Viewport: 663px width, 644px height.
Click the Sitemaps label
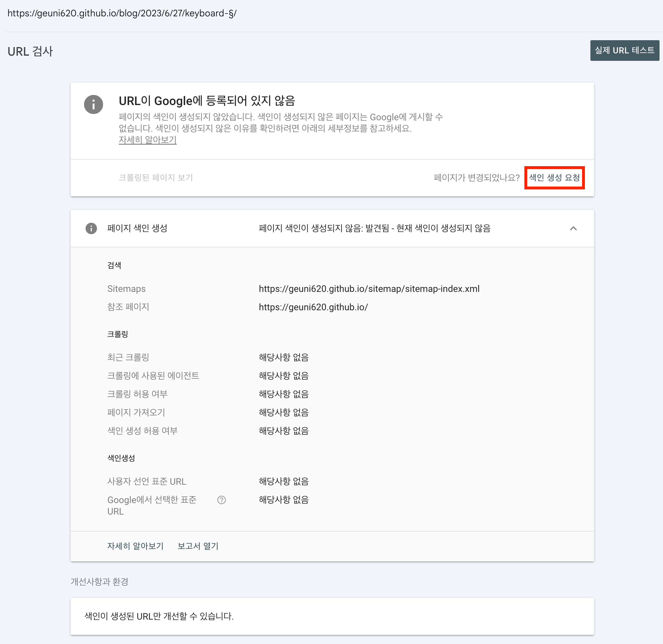point(127,289)
